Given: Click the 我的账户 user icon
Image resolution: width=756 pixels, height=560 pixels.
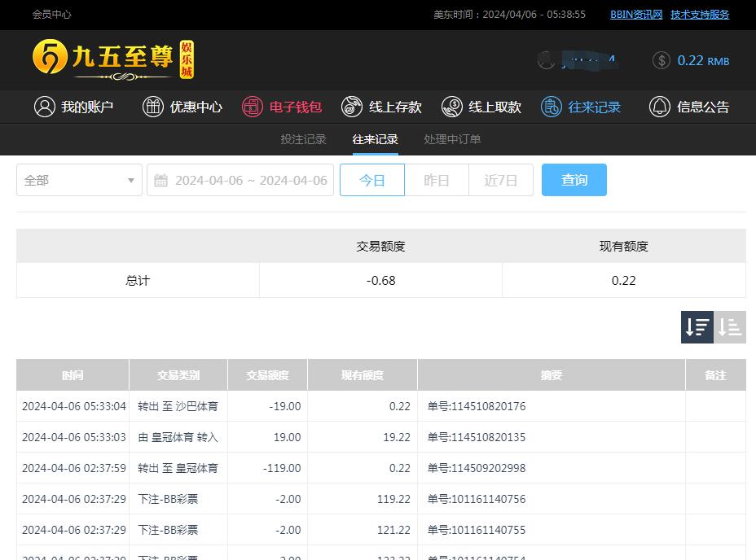Looking at the screenshot, I should (x=44, y=107).
